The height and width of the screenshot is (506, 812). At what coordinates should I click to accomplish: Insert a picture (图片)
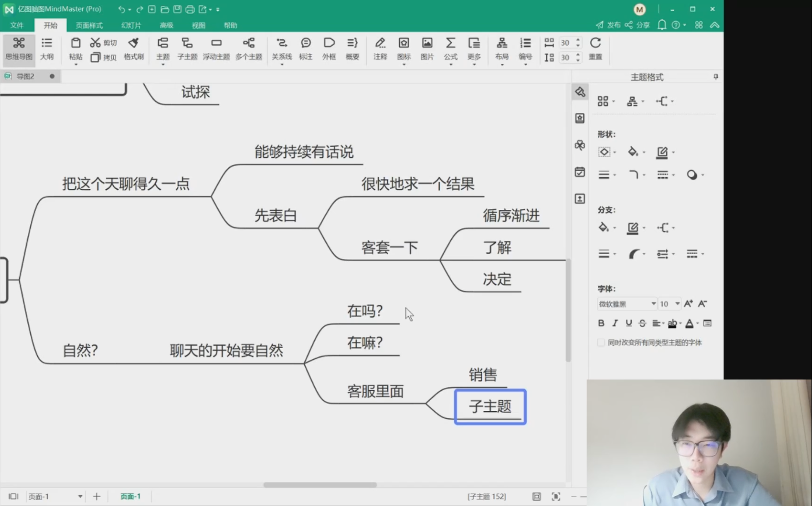click(x=427, y=48)
